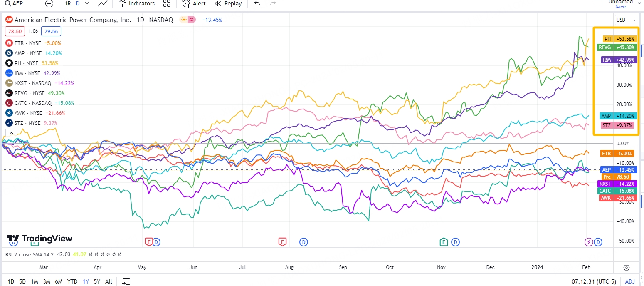Collapse the symbol legend list

tap(11, 133)
